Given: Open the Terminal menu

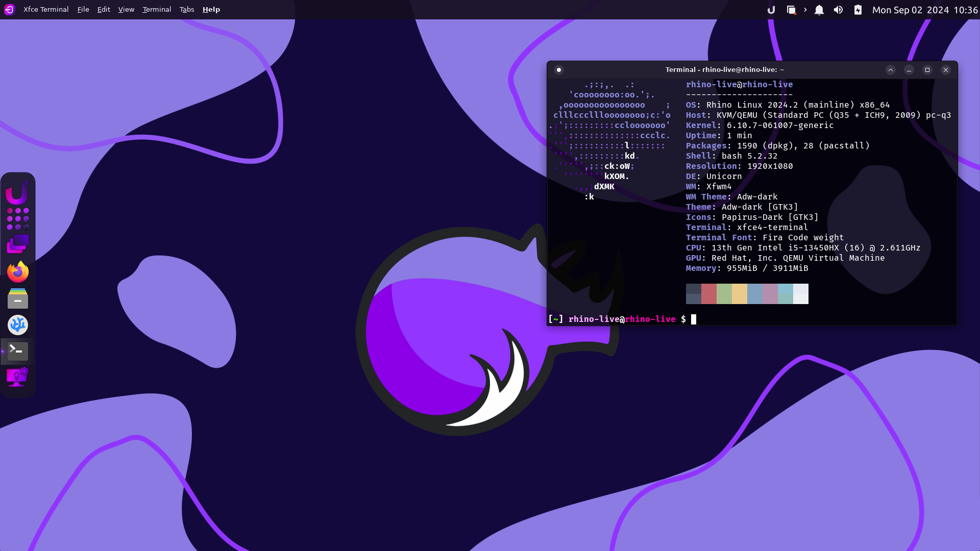Looking at the screenshot, I should [157, 9].
